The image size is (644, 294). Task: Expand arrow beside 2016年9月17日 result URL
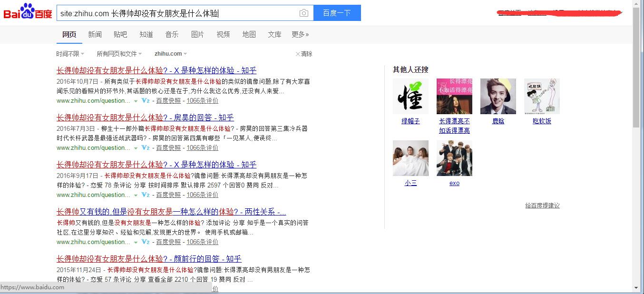tap(136, 196)
